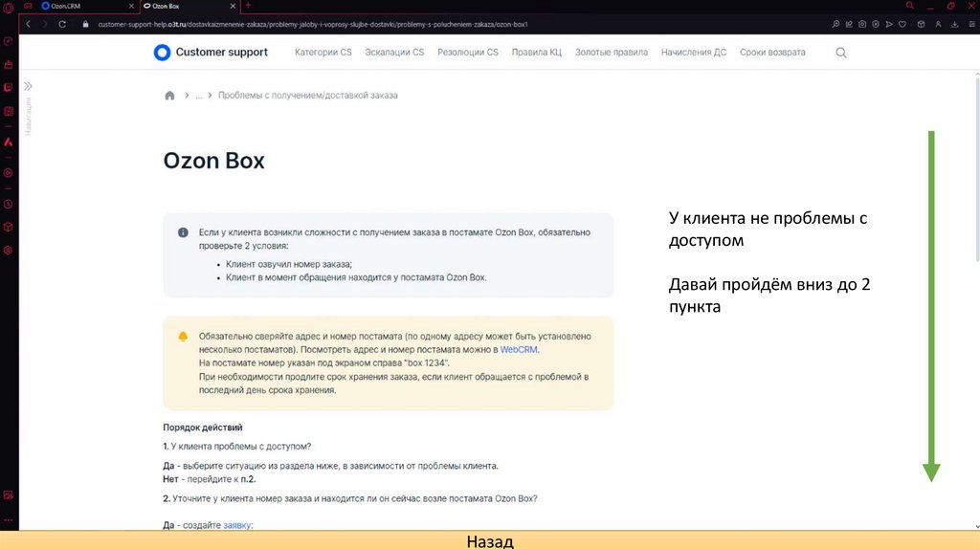
Task: Open breadcrumb Проблемы с получением/доставкой заказа
Action: click(x=307, y=96)
